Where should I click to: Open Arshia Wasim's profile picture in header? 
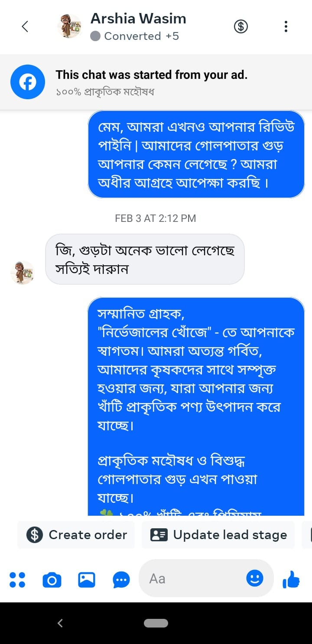[x=69, y=26]
